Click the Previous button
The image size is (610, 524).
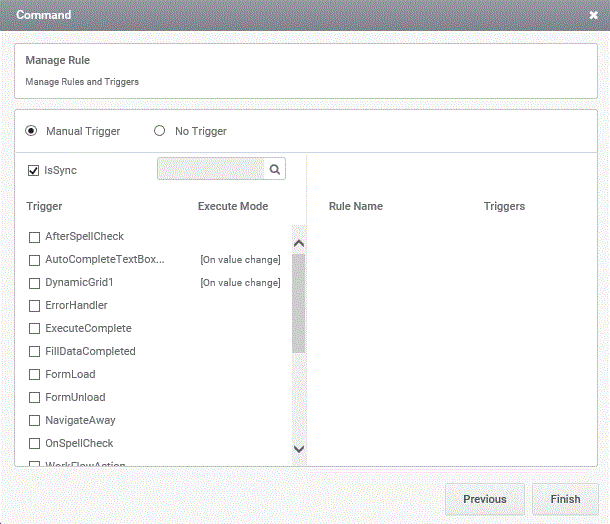[484, 499]
